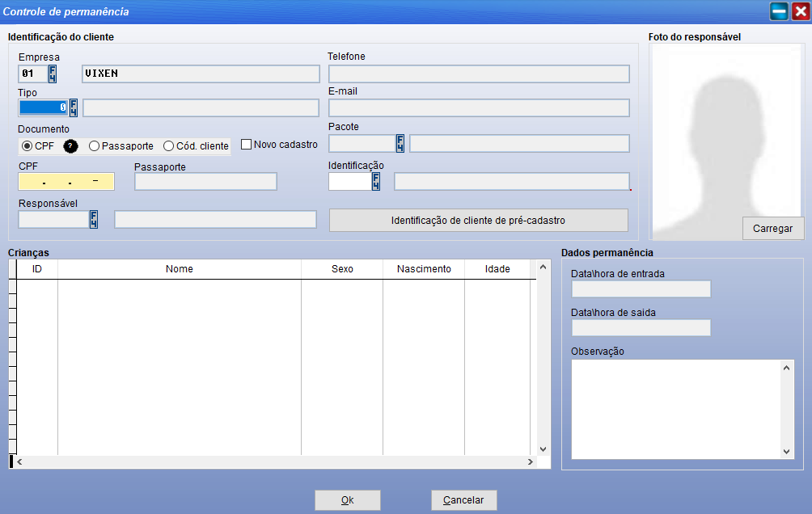Confirm with the Ok button
Screen dimensions: 812x514
coord(347,500)
